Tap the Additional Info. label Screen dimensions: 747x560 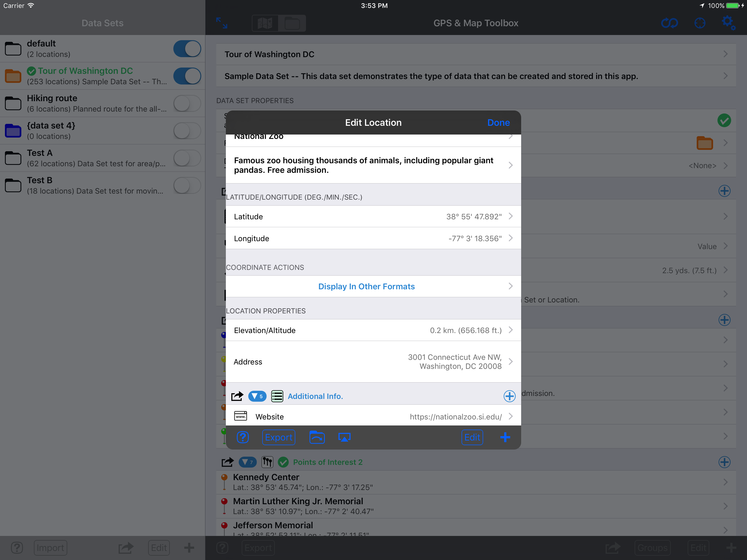315,396
